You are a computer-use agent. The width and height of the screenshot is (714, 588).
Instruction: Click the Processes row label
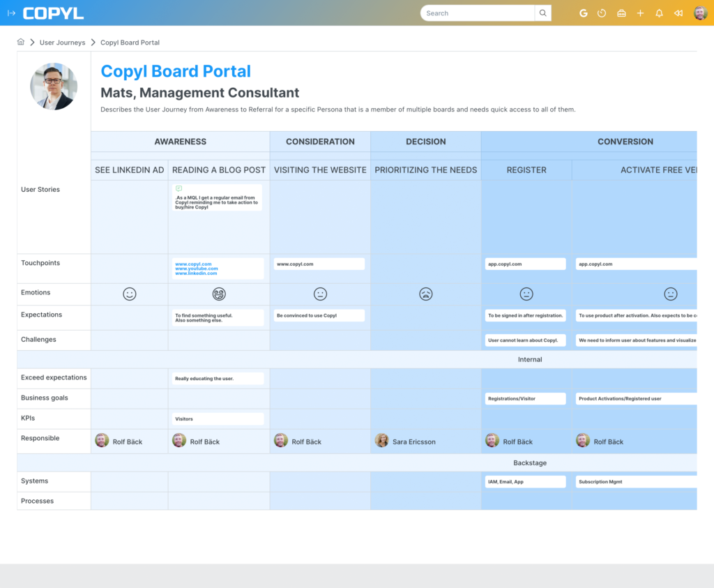38,501
